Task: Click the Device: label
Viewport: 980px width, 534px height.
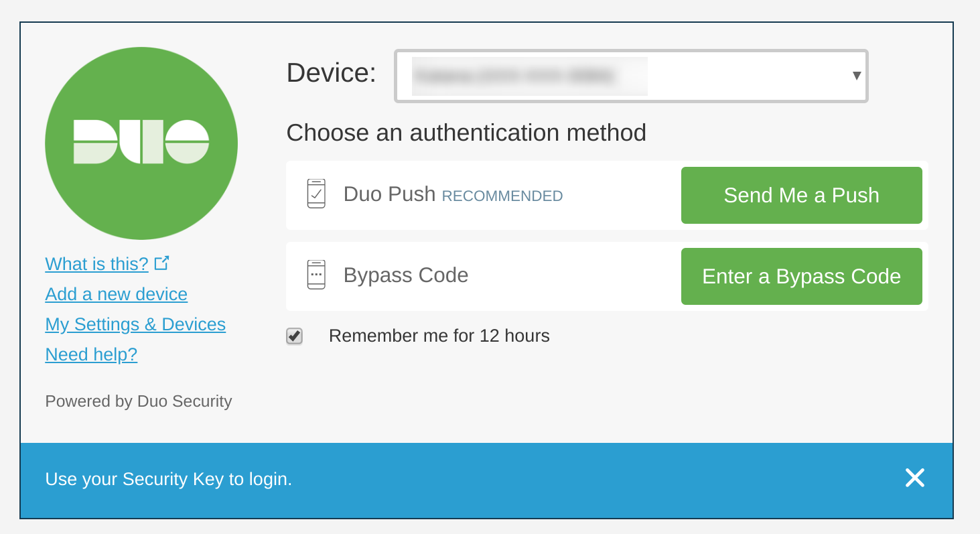Action: (x=332, y=72)
